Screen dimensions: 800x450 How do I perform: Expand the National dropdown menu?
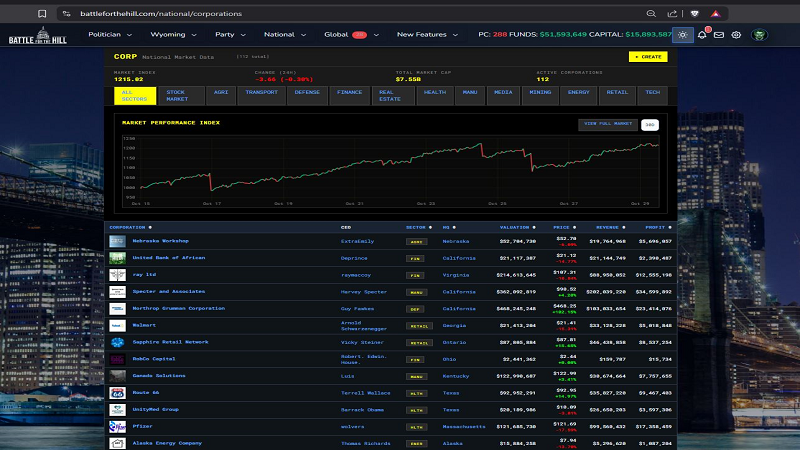[x=284, y=34]
